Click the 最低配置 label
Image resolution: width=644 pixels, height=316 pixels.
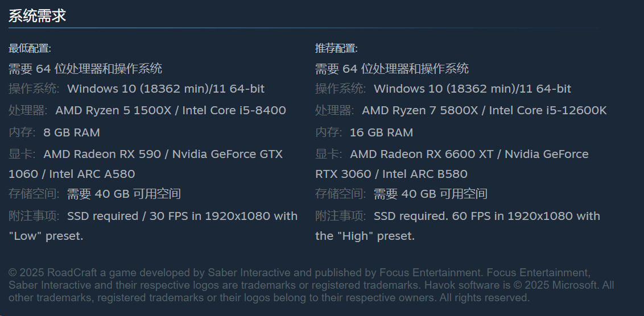[30, 48]
